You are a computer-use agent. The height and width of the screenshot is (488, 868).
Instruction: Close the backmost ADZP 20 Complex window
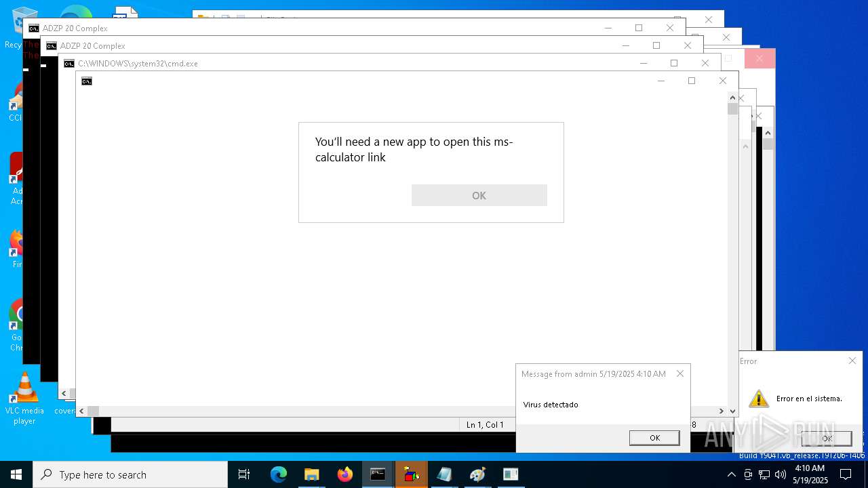[x=670, y=28]
